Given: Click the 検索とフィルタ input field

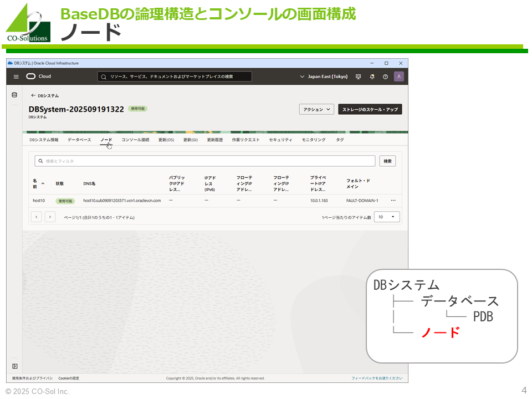Looking at the screenshot, I should (205, 161).
